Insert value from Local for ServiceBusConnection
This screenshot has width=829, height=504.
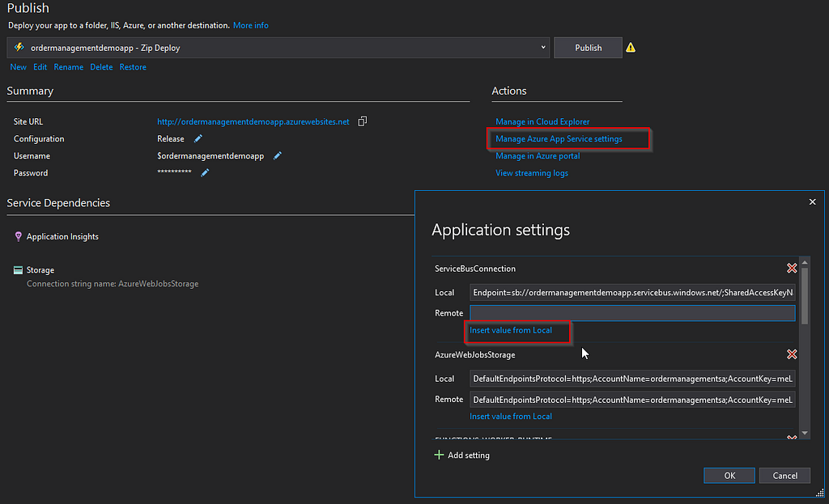(x=511, y=330)
